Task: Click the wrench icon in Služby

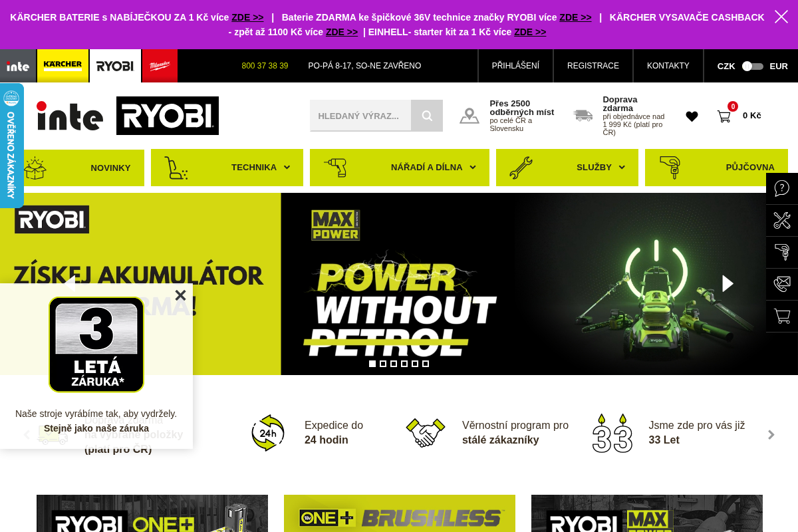Action: (521, 168)
